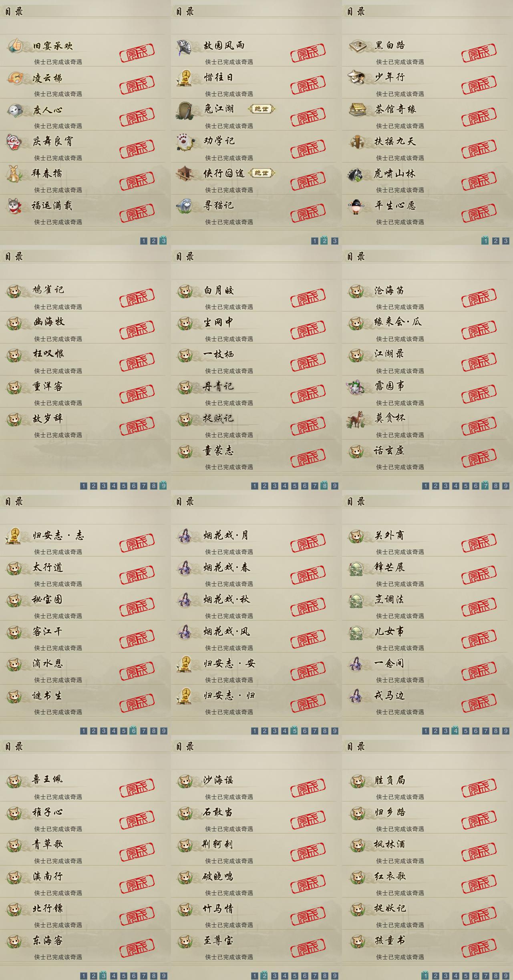
Task: Click the 绝世 badge beside 侠行囧途
Action: click(262, 173)
